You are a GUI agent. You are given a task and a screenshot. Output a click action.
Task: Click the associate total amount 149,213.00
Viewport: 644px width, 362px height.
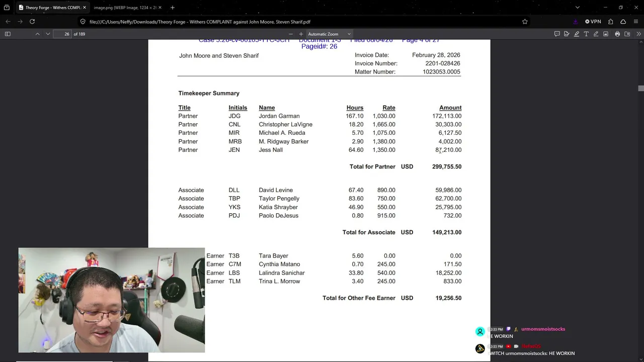tap(447, 232)
